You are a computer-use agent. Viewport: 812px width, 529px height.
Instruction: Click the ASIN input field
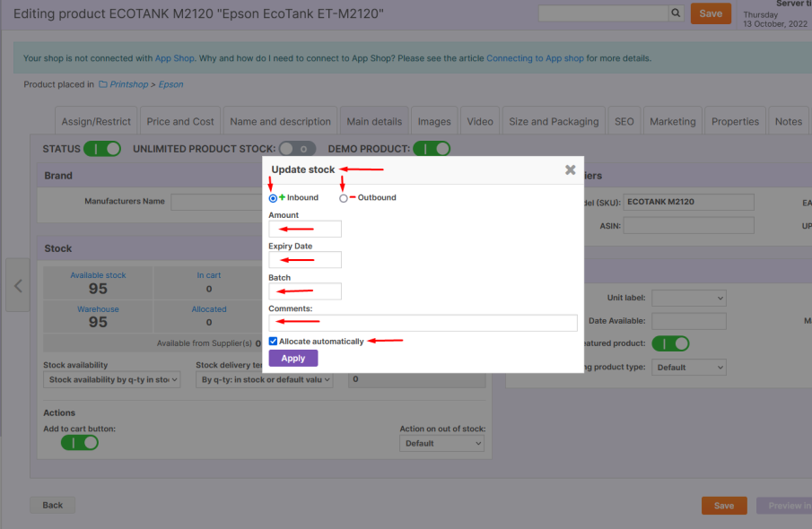(x=689, y=226)
